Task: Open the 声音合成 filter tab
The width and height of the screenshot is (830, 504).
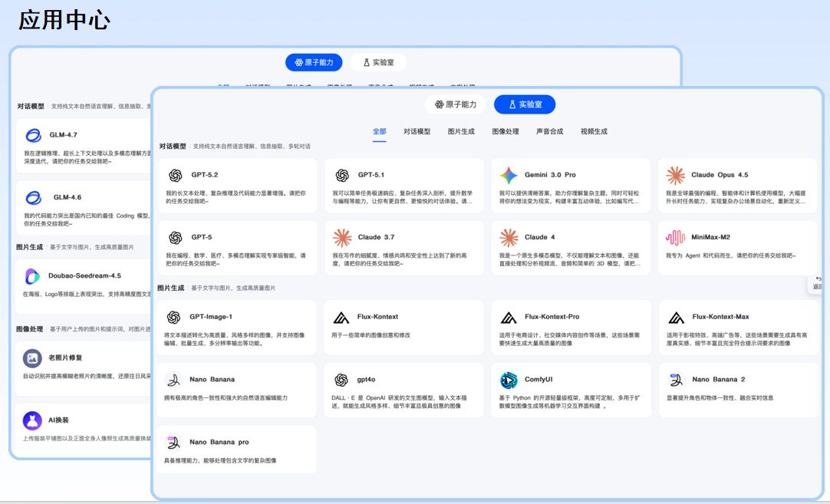Action: click(x=549, y=131)
